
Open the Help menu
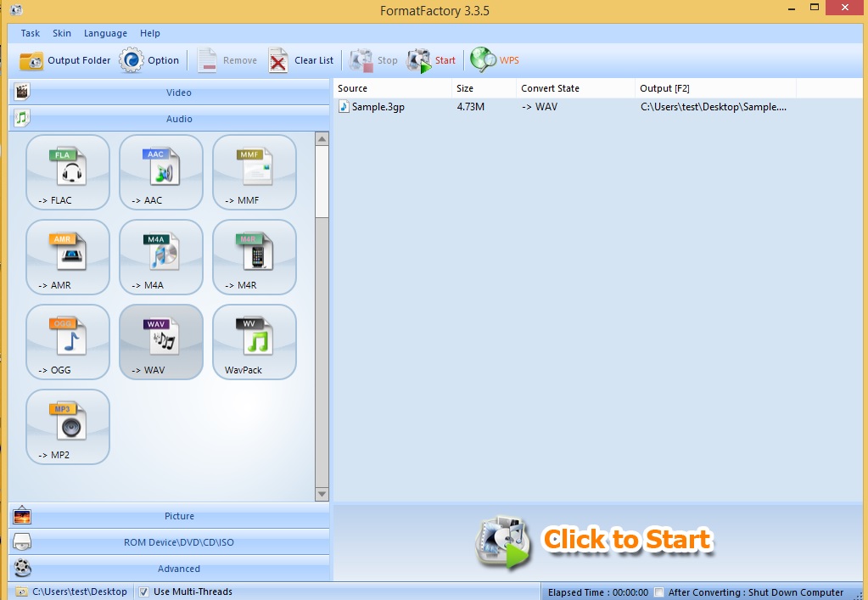(150, 33)
